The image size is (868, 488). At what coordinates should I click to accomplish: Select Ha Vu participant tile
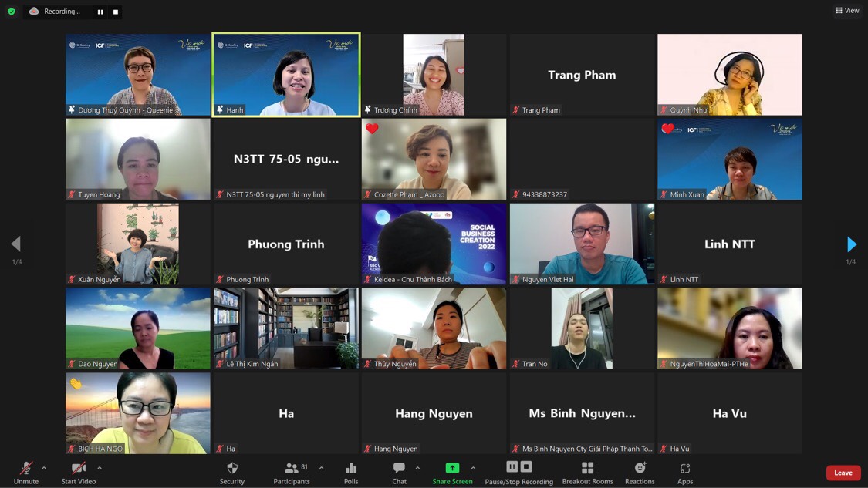pyautogui.click(x=730, y=413)
